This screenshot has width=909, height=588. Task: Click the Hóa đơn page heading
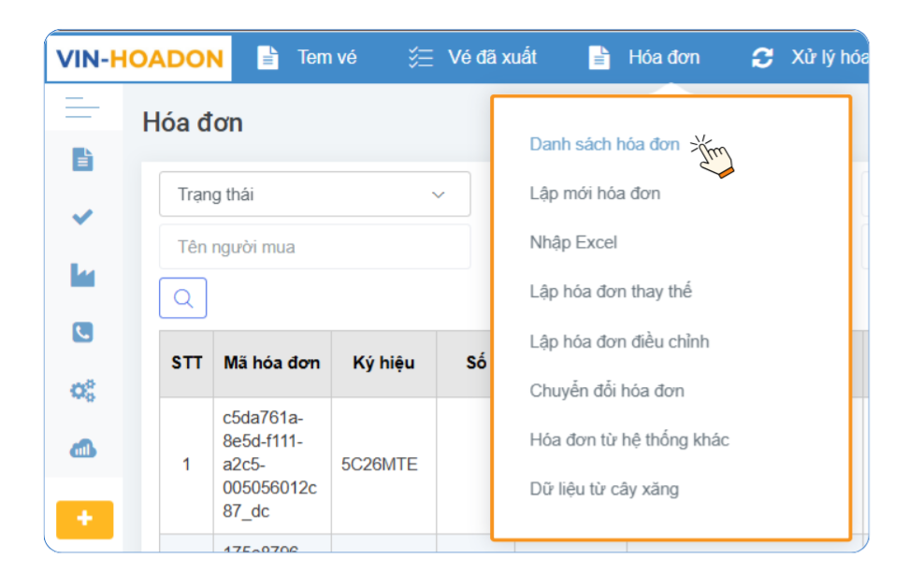[x=193, y=122]
